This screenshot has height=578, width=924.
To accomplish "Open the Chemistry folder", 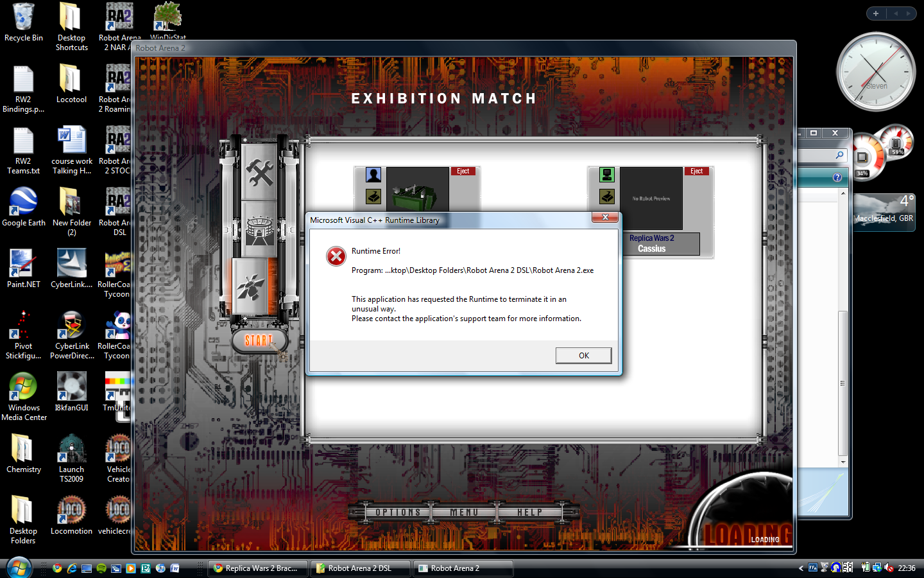I will point(24,454).
